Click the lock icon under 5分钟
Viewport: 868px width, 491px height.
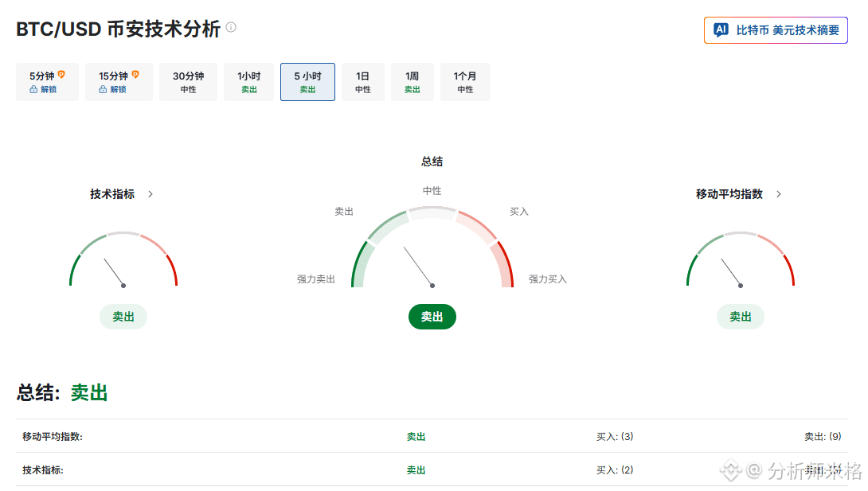coord(33,90)
